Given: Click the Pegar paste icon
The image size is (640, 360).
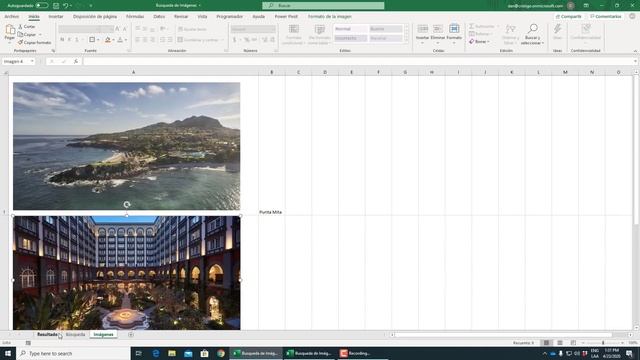Looking at the screenshot, I should point(10,30).
